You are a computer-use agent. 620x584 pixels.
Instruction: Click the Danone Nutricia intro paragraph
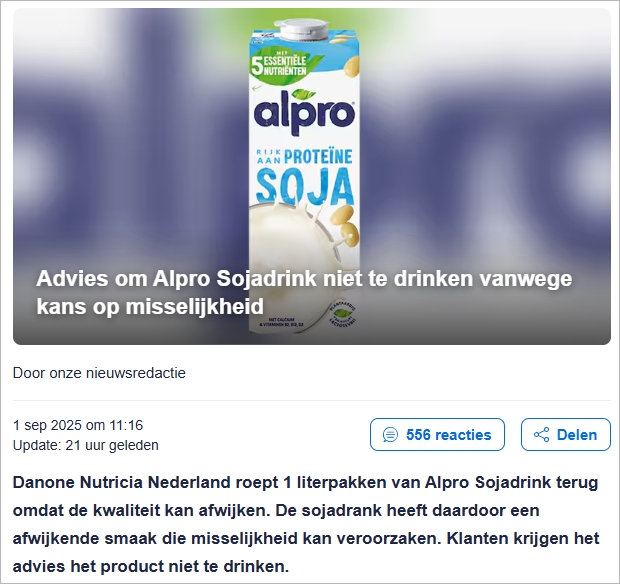306,524
